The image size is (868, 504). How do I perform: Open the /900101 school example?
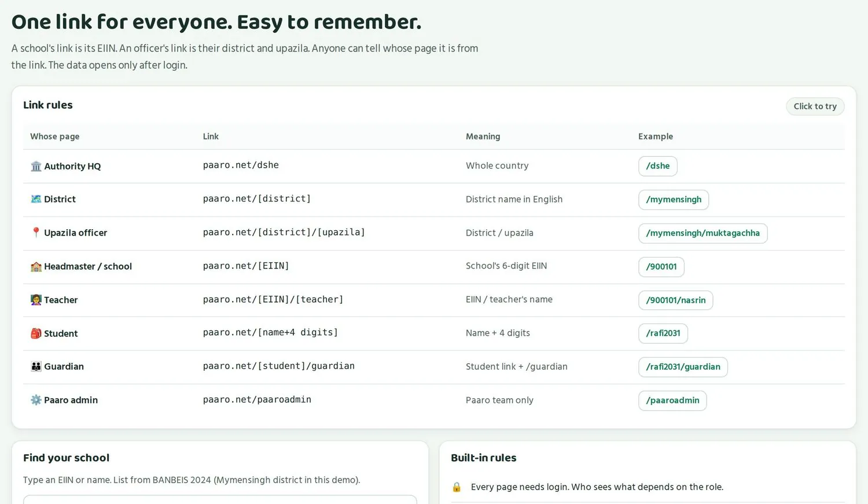(x=661, y=267)
